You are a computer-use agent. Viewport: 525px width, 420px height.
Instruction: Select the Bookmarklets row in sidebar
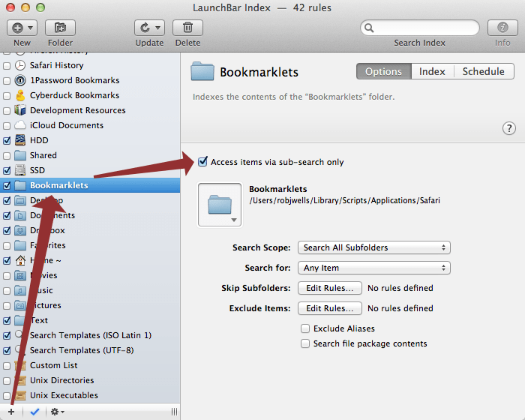click(90, 185)
